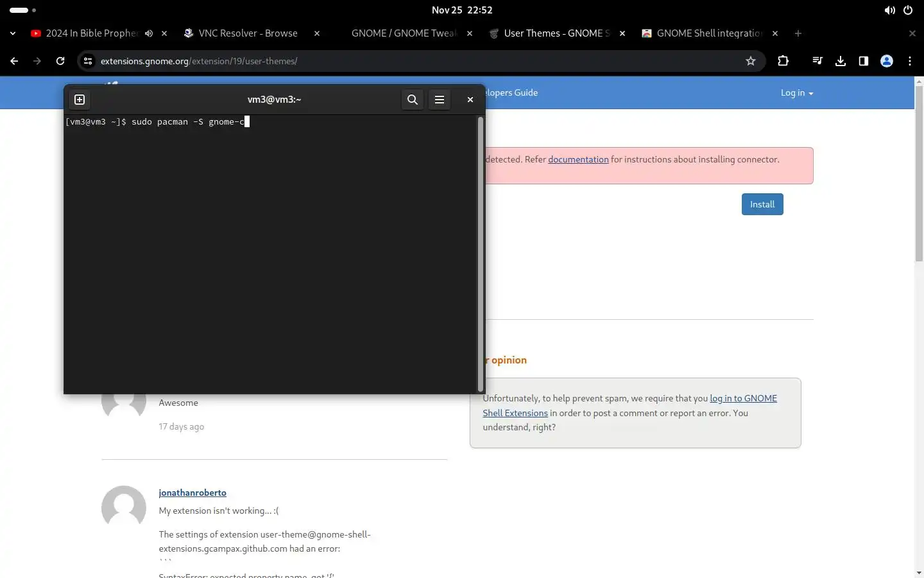Image resolution: width=924 pixels, height=578 pixels.
Task: Expand tab search dropdown arrow
Action: pos(13,33)
